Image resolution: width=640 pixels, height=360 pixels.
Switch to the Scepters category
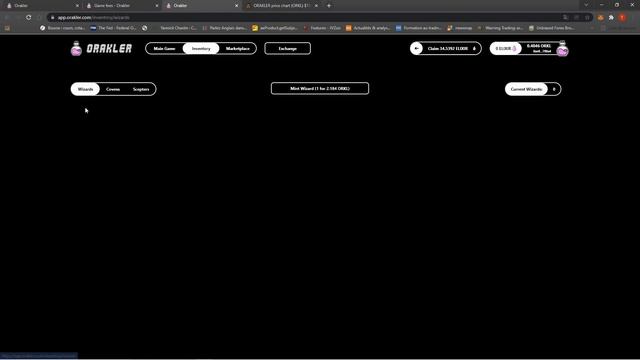click(x=141, y=89)
